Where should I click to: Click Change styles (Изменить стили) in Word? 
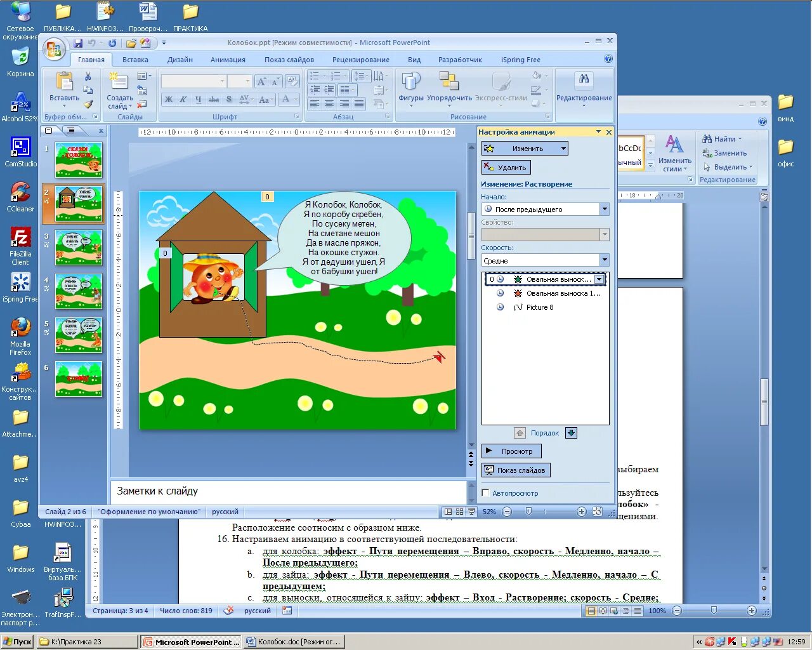tap(674, 152)
